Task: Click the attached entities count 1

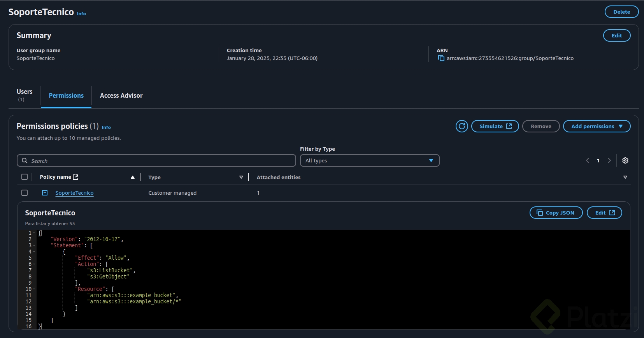Action: pos(258,193)
